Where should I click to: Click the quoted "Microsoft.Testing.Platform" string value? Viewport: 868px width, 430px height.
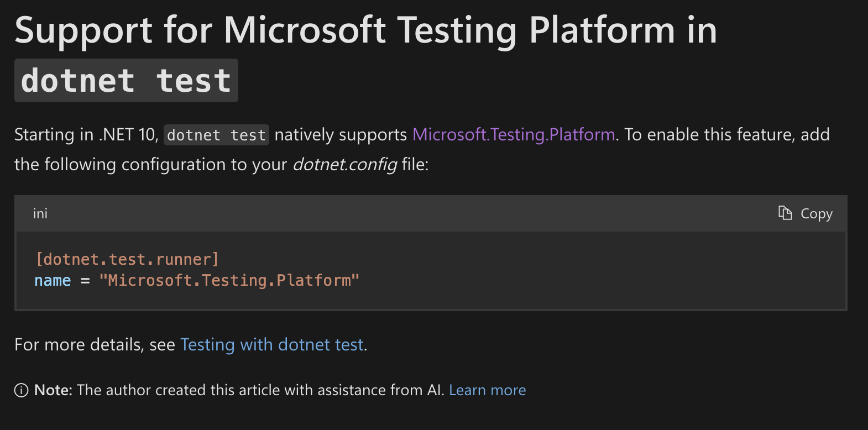click(x=229, y=280)
